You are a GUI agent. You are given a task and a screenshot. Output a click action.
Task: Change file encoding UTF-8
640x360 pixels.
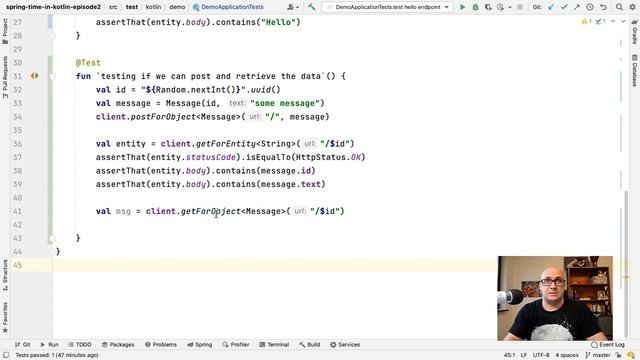[541, 355]
